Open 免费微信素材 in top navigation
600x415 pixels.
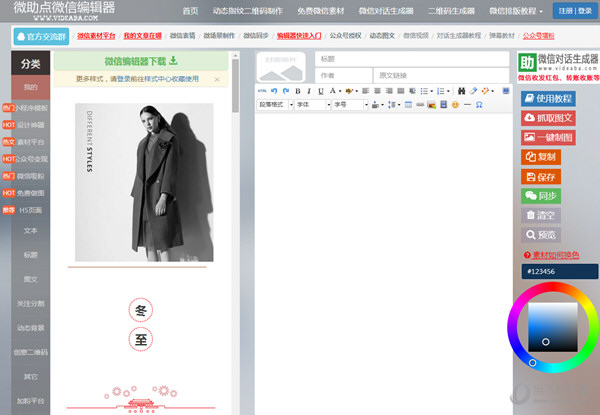coord(321,11)
